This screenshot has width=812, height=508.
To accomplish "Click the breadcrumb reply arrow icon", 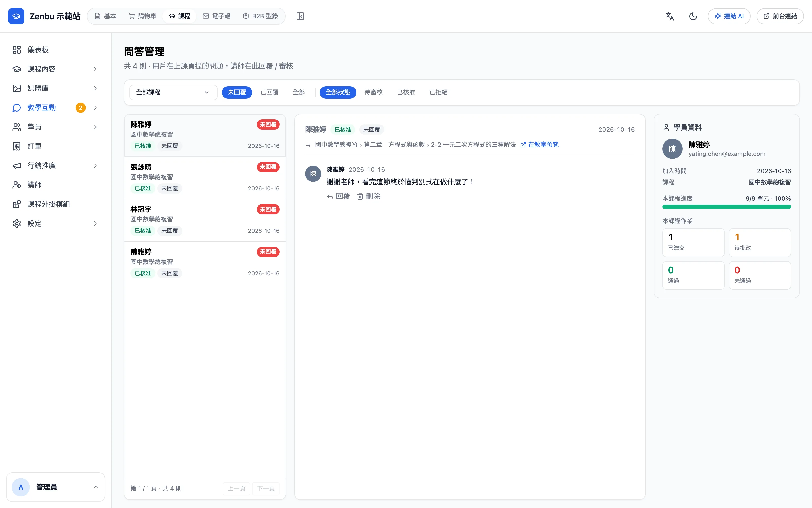I will (x=308, y=145).
